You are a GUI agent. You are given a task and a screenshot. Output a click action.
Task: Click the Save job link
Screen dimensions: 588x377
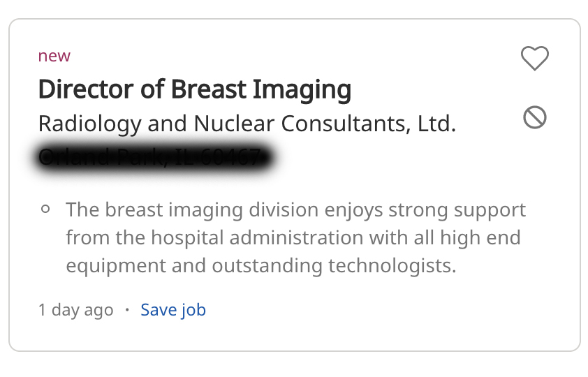(173, 310)
